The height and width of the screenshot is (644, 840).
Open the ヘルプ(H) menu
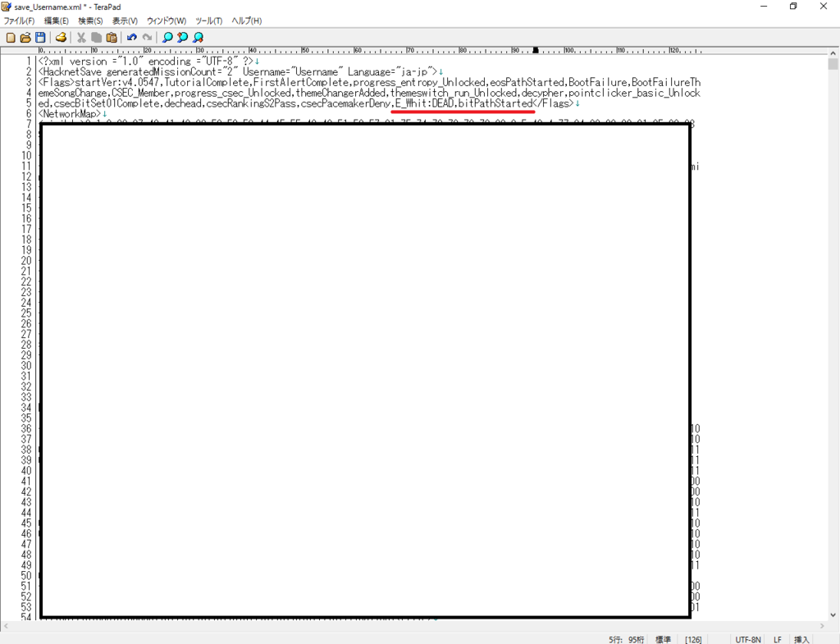tap(246, 21)
